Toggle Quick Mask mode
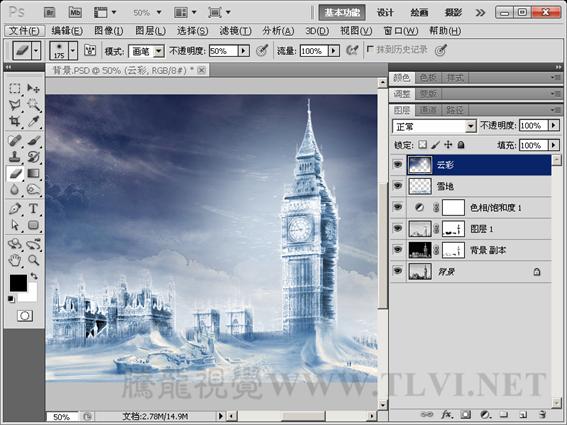 coord(25,316)
